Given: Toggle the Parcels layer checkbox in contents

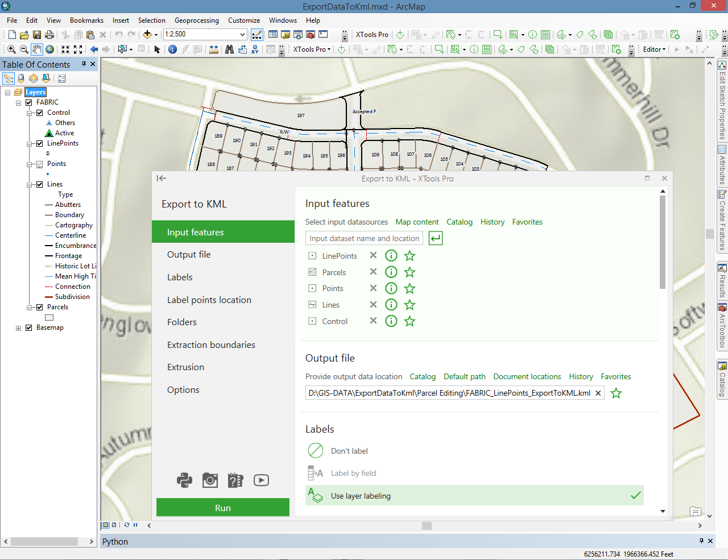Looking at the screenshot, I should [39, 307].
